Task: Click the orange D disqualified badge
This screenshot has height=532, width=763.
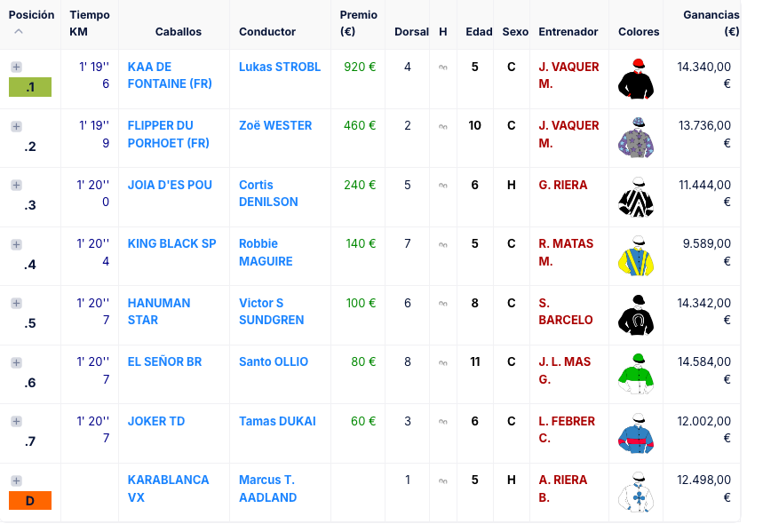Action: (30, 501)
